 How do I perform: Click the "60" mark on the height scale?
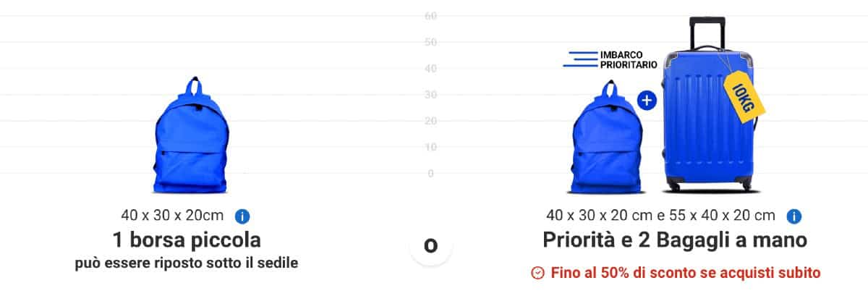click(x=430, y=16)
